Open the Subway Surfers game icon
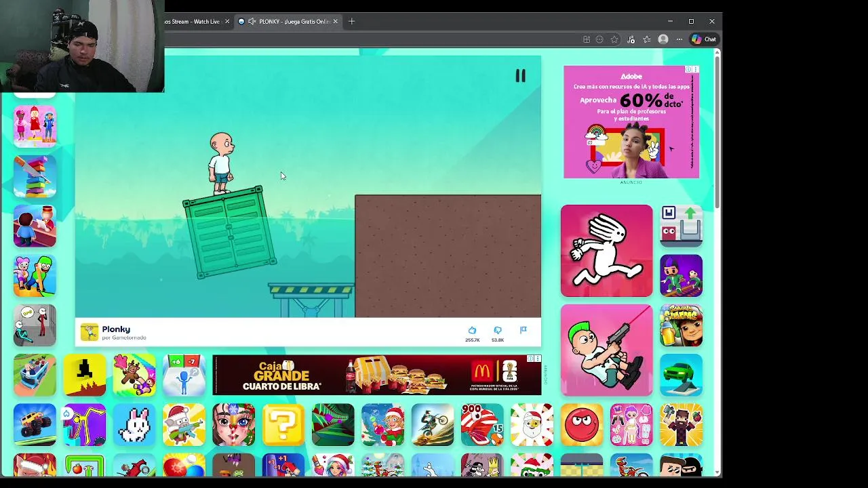Image resolution: width=868 pixels, height=488 pixels. coord(681,325)
